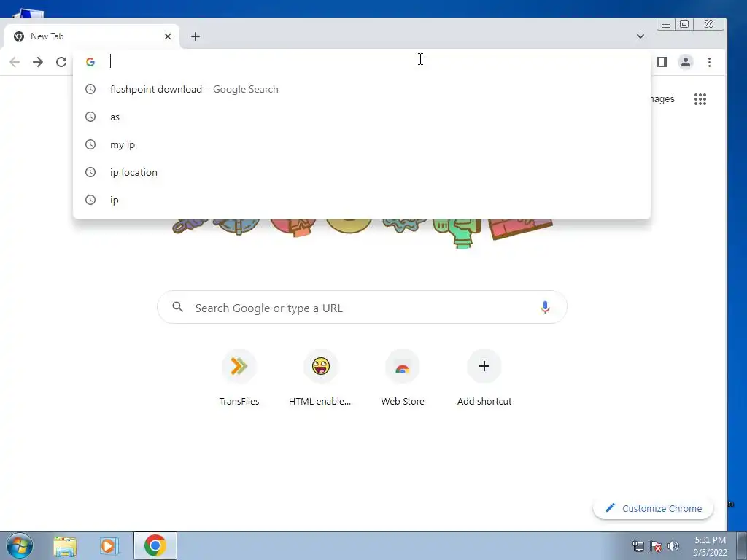Choose 'flashpoint download' suggestion

tap(362, 89)
